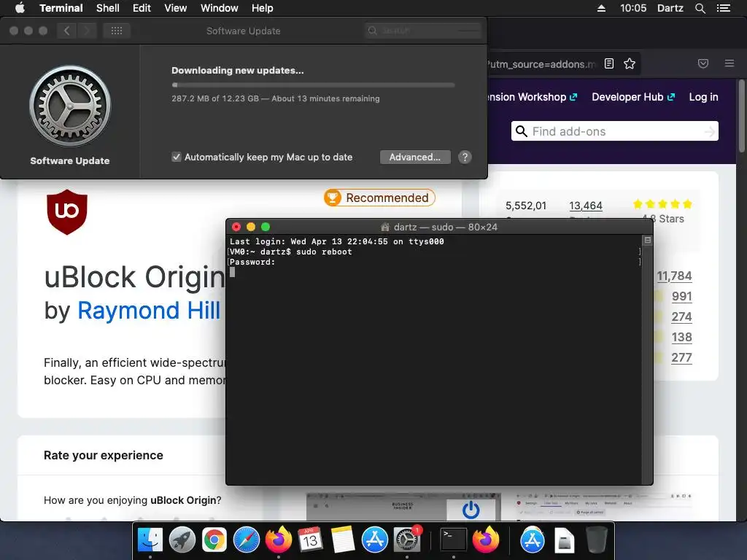Toggle Firefox reader view icon

point(609,64)
